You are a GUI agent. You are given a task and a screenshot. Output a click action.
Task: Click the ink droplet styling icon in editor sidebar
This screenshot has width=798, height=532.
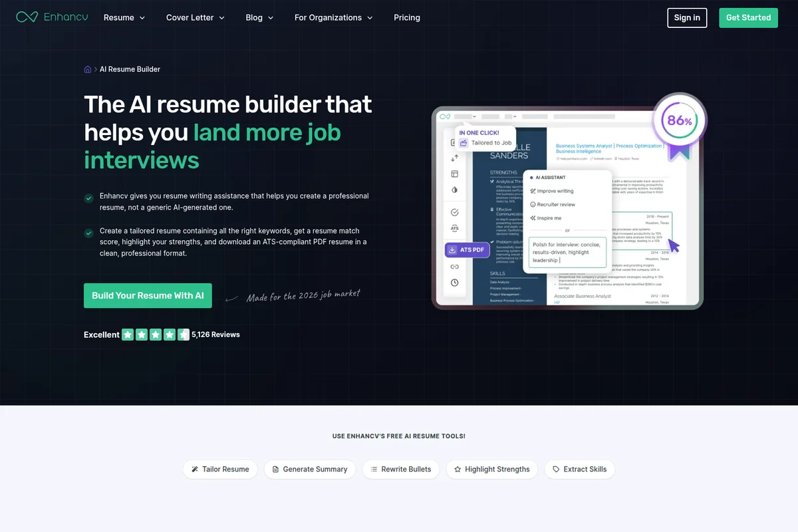click(454, 189)
